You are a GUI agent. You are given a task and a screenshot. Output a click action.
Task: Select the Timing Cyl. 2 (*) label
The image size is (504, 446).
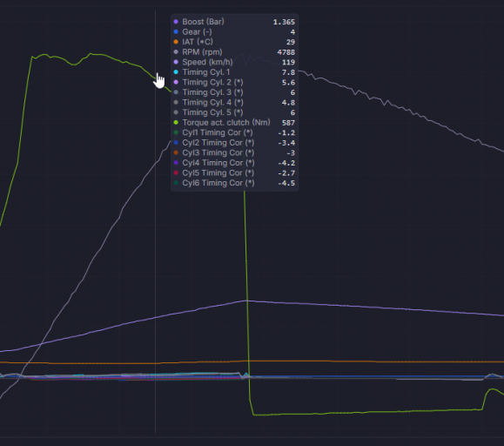(x=212, y=83)
